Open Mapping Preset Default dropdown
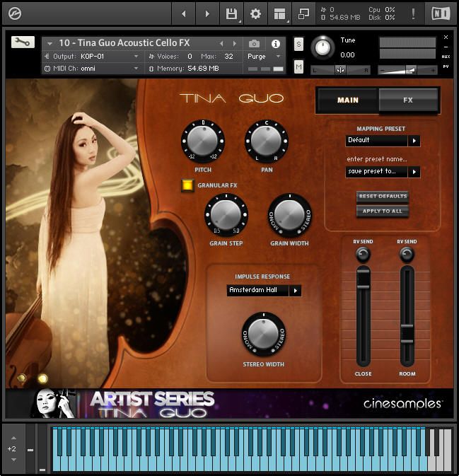Screen dimensions: 459x476 (x=383, y=141)
